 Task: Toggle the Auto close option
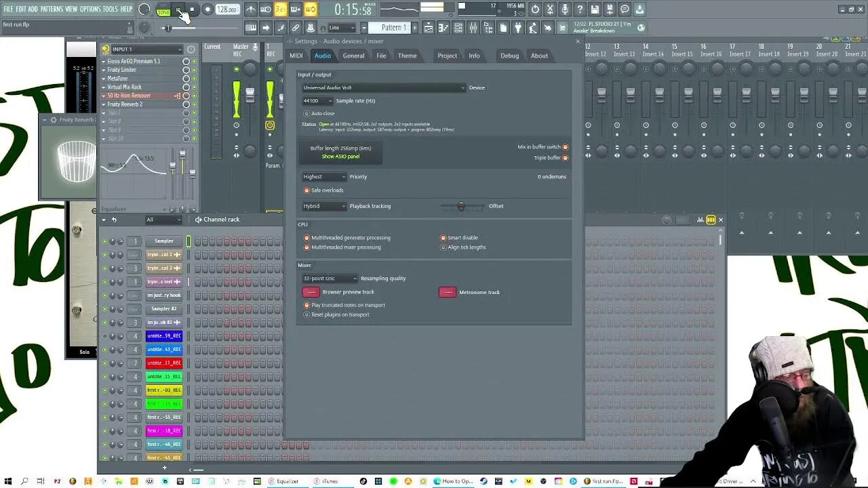(307, 114)
